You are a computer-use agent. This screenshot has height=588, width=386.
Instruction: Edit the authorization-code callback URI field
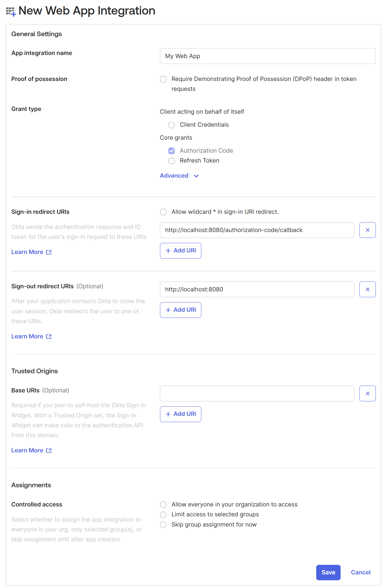(x=257, y=230)
